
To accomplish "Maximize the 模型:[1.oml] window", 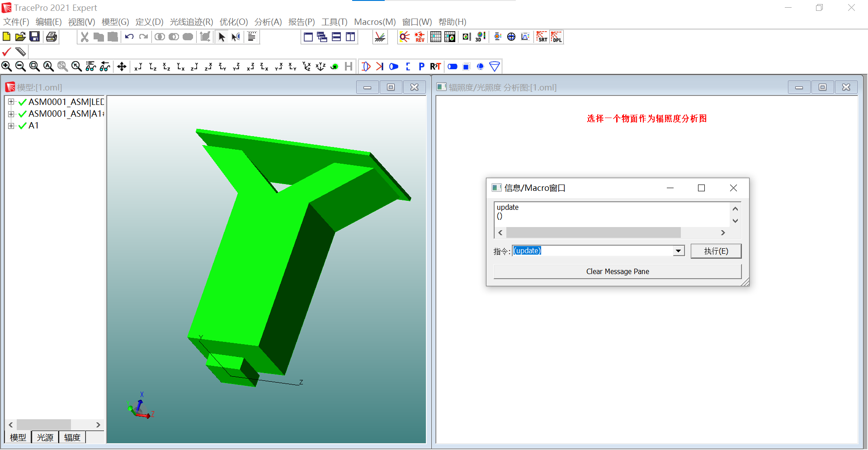I will tap(391, 87).
